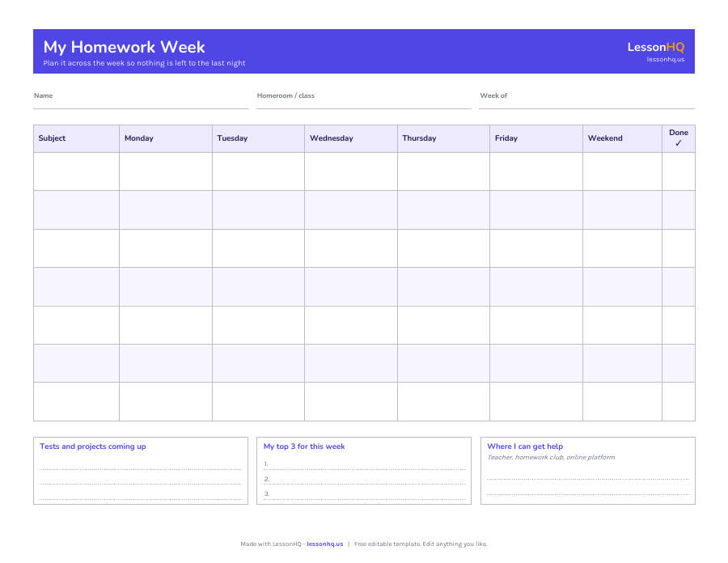Click the Wednesday column header

pyautogui.click(x=351, y=138)
